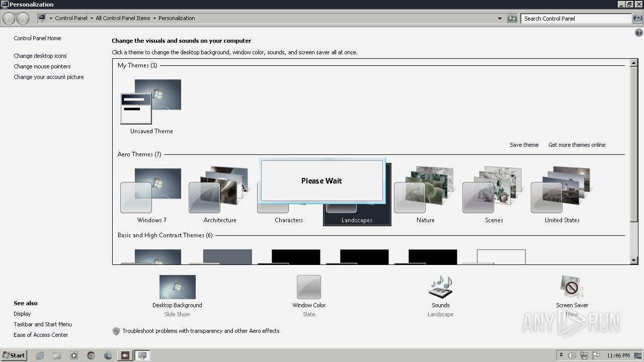Open the Action Center flag icon
644x362 pixels.
tap(596, 355)
